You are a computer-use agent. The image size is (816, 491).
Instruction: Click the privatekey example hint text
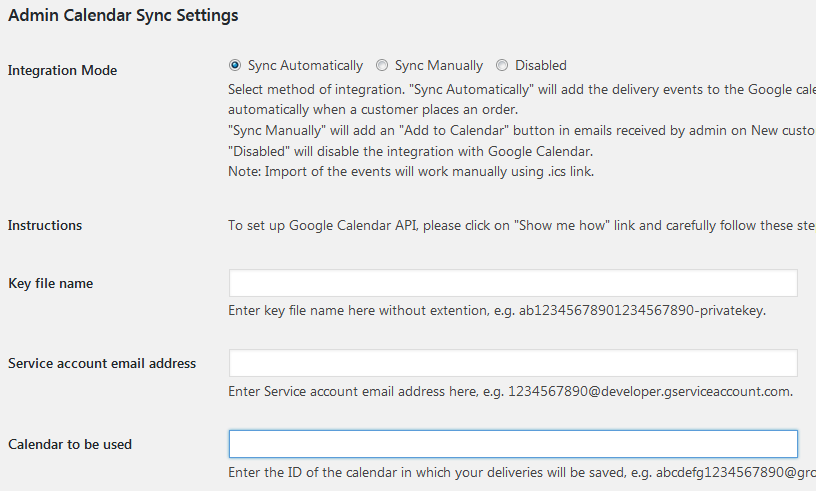tap(497, 311)
